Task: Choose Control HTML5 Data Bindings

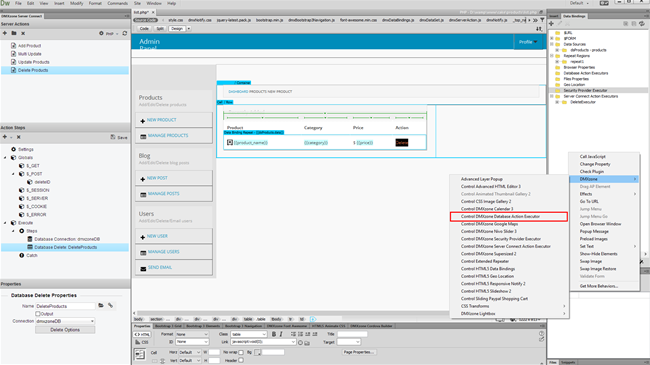Action: tap(488, 269)
